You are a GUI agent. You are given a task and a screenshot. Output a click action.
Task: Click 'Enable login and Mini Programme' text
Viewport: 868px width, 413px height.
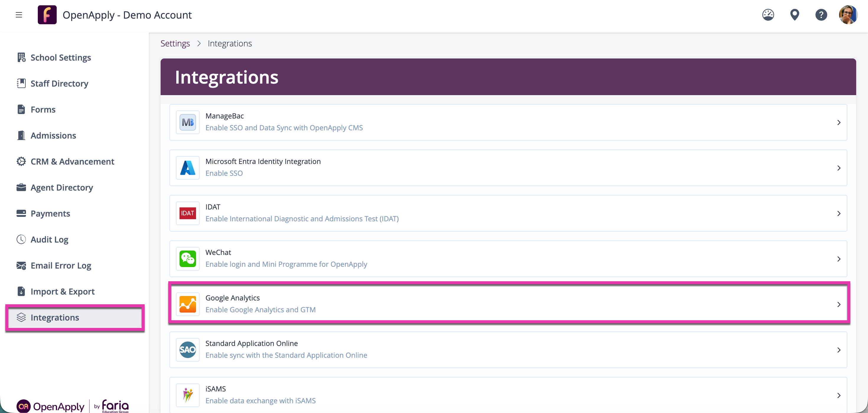click(286, 264)
